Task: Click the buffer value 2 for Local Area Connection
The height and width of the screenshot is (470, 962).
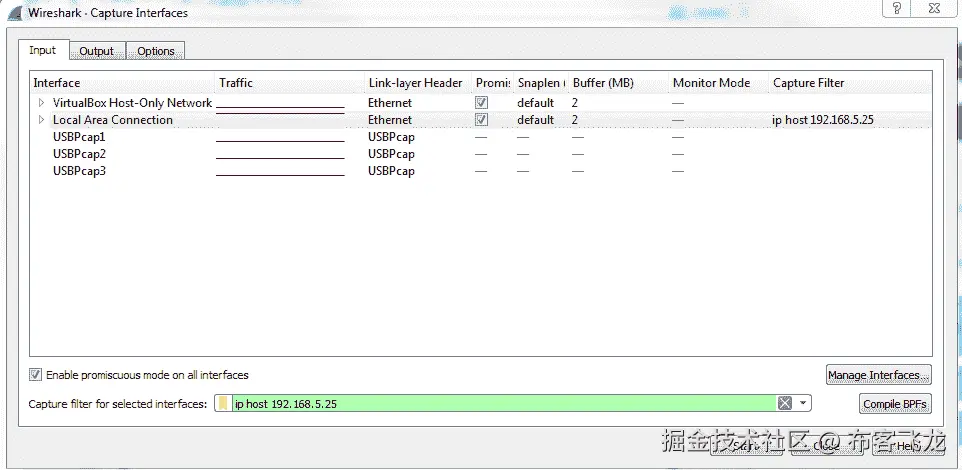Action: pos(575,120)
